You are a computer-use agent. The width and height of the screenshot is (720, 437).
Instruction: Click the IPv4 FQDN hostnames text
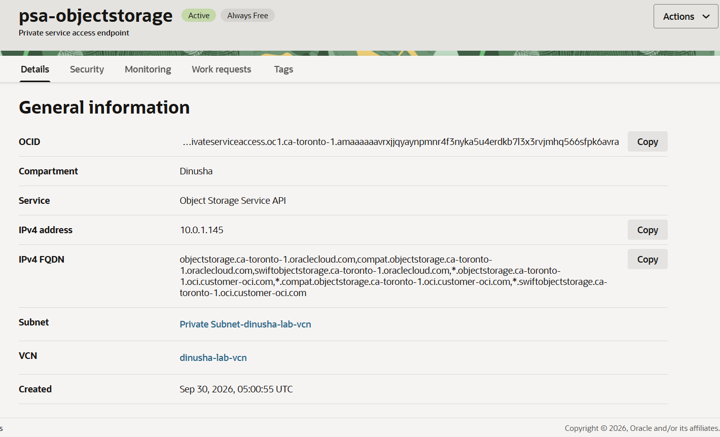pyautogui.click(x=393, y=276)
